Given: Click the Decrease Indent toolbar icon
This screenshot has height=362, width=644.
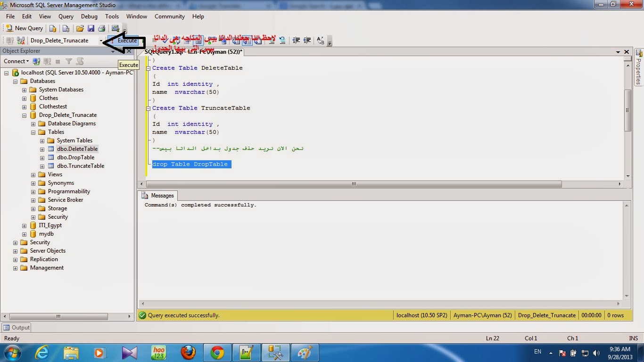Looking at the screenshot, I should (296, 41).
